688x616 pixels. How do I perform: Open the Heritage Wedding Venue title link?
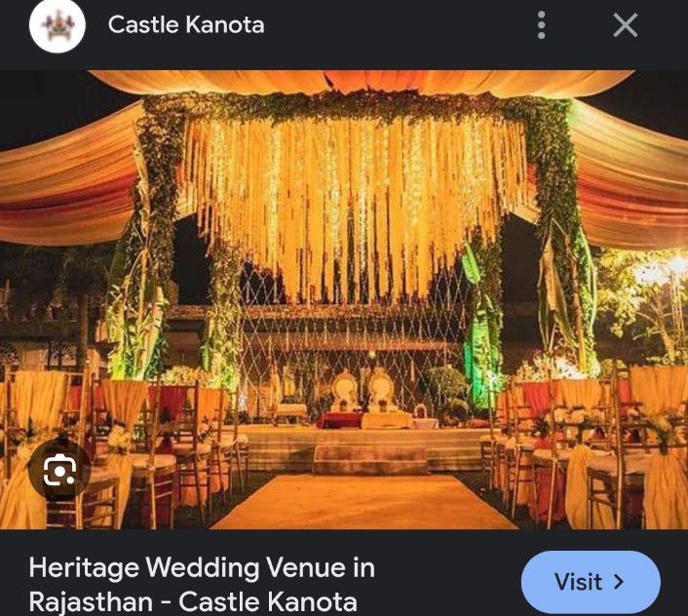(x=202, y=585)
